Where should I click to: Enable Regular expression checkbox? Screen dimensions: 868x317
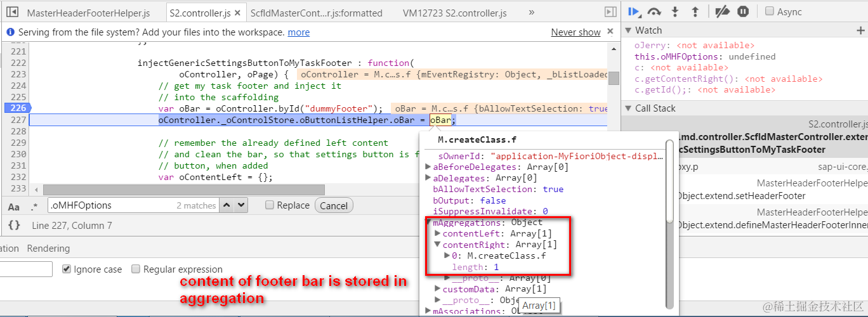click(135, 269)
